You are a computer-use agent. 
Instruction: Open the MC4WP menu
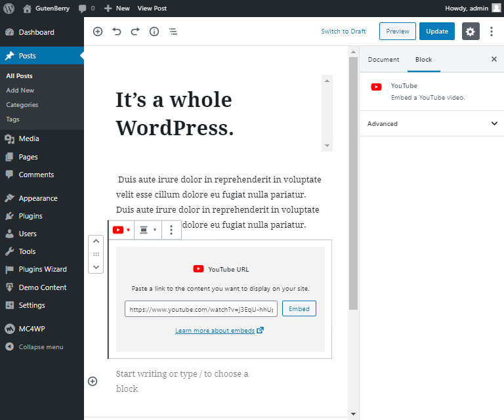point(42,329)
